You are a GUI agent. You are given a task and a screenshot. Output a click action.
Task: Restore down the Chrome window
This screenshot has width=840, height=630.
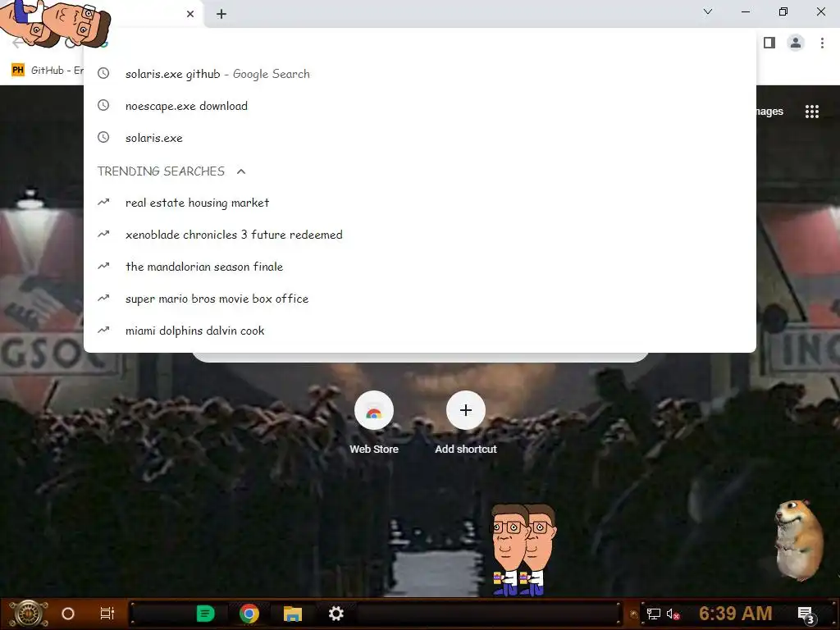tap(783, 11)
